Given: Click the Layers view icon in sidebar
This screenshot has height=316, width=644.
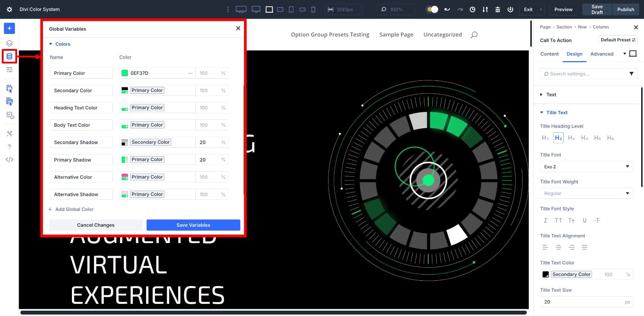Looking at the screenshot, I should pyautogui.click(x=9, y=43).
